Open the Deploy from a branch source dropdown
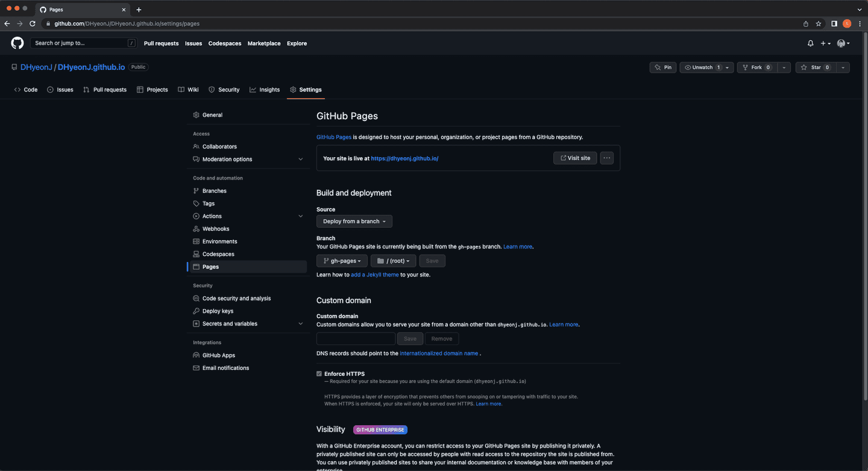868x471 pixels. [x=354, y=221]
